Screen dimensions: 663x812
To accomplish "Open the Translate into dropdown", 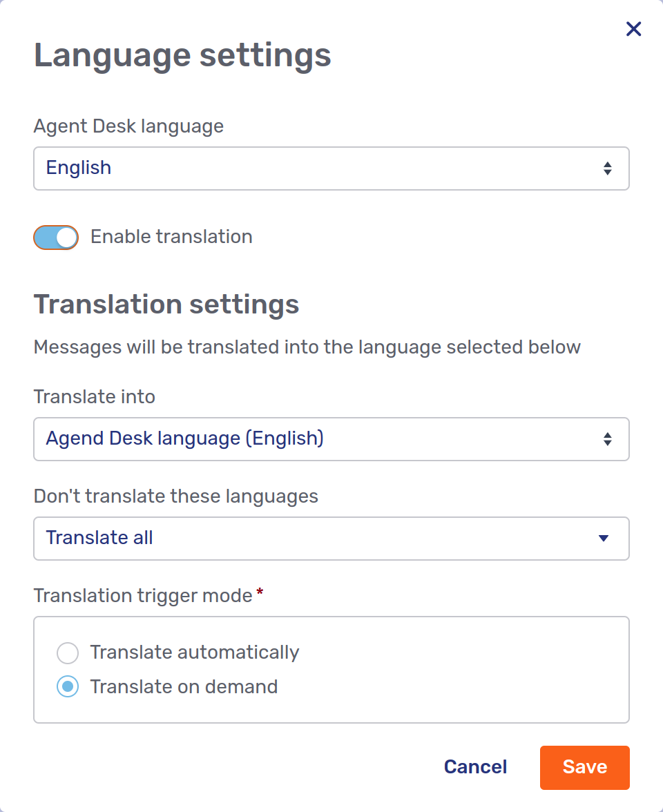I will [331, 439].
